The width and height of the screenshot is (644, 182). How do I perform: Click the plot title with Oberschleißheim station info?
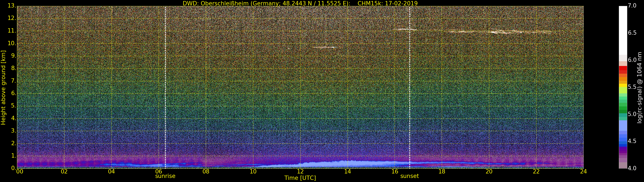pyautogui.click(x=300, y=3)
